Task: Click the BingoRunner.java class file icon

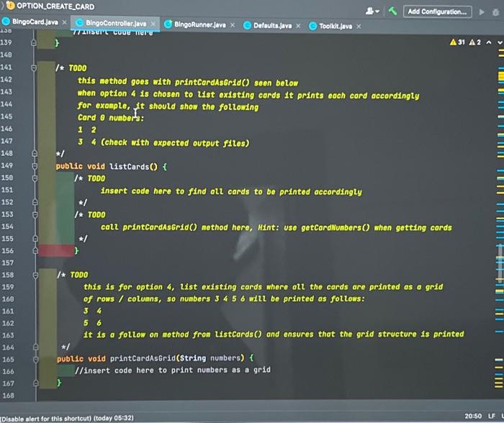Action: [168, 24]
